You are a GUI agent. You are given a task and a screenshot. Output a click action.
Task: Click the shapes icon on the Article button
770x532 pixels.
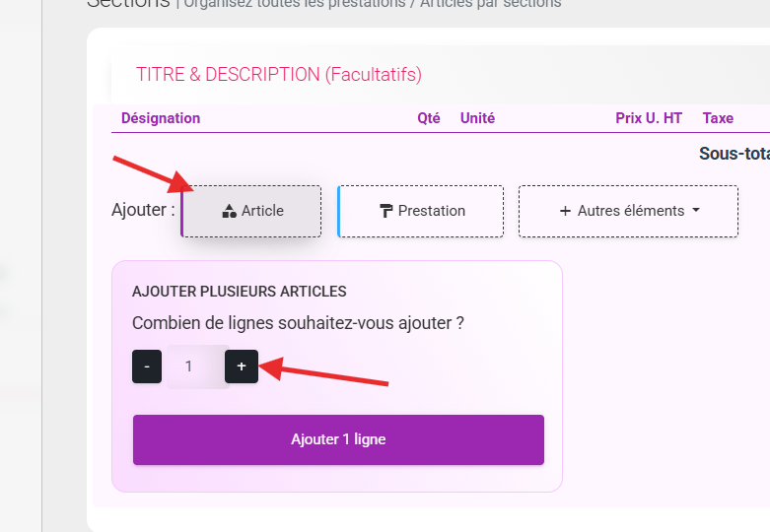click(x=230, y=211)
